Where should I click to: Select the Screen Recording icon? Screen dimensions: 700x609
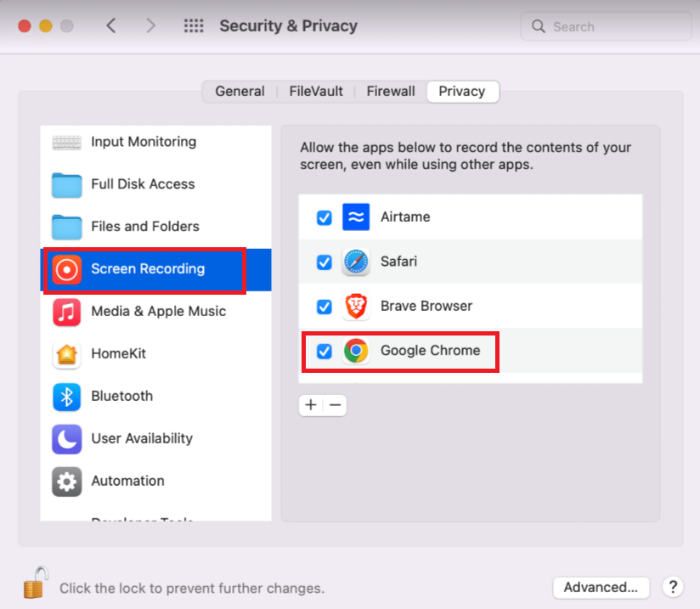coord(67,268)
